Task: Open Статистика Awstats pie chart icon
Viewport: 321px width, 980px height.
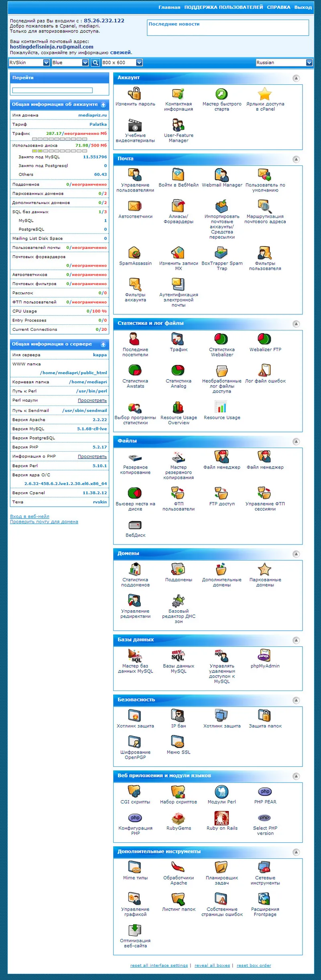Action: (135, 370)
